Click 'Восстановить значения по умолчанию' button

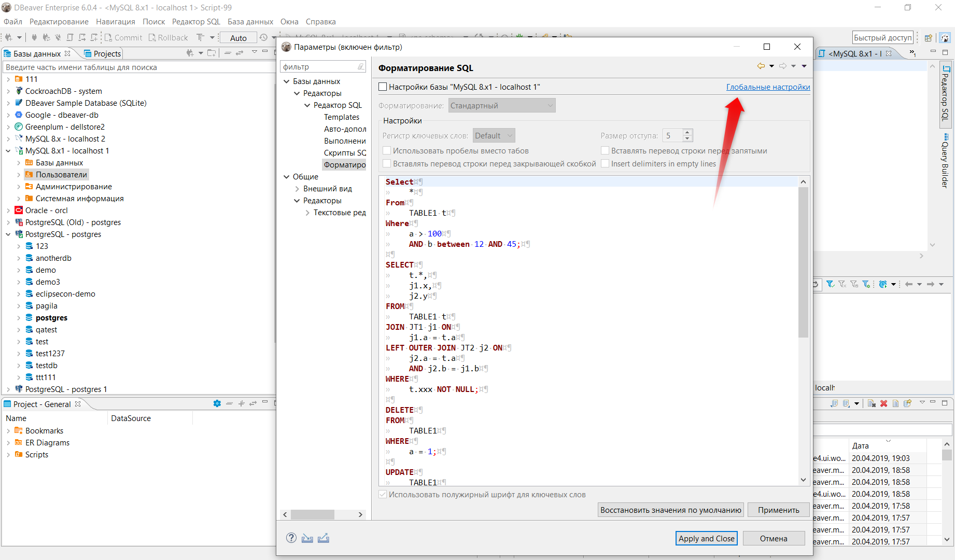click(671, 510)
